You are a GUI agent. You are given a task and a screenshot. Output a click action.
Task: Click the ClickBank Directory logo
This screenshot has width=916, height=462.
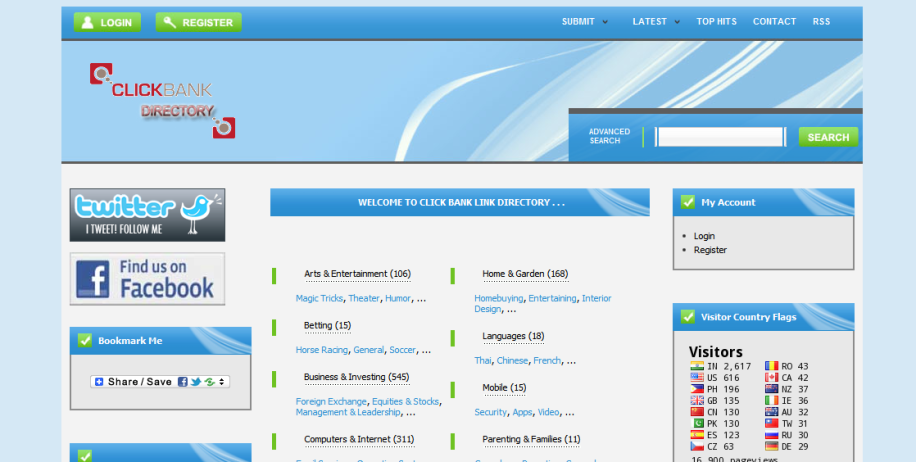(x=162, y=100)
